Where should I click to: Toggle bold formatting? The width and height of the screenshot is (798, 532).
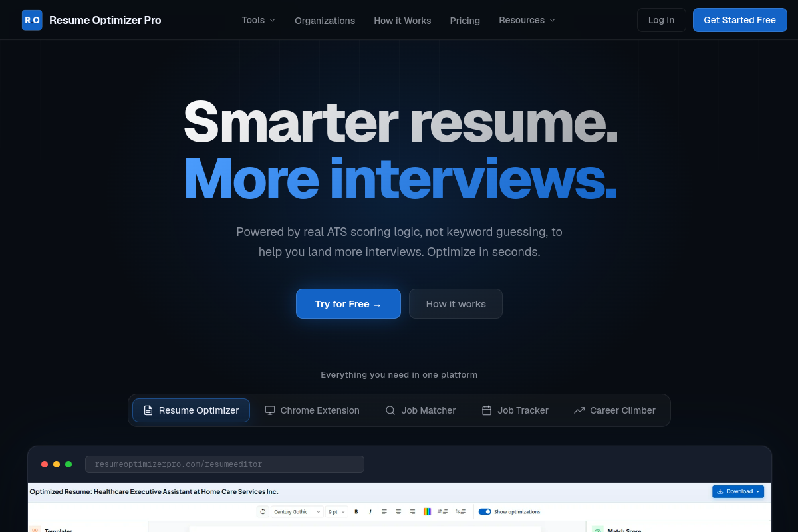(356, 511)
